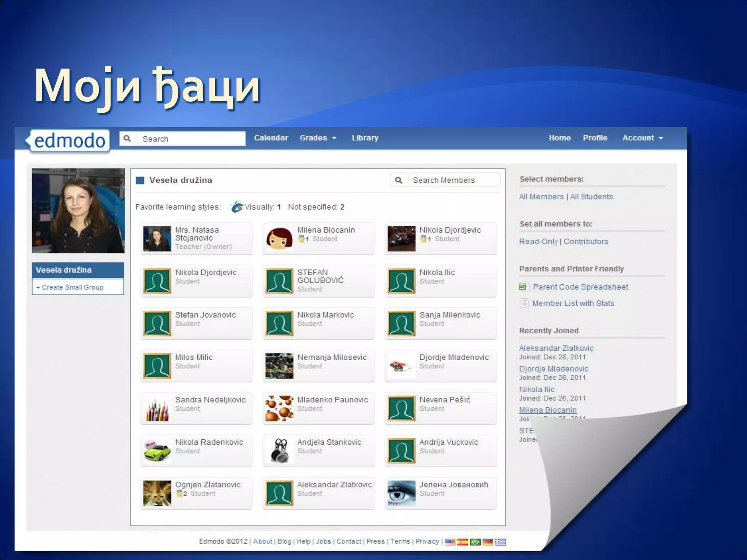747x560 pixels.
Task: Click the magnifier icon in top search bar
Action: (x=127, y=139)
